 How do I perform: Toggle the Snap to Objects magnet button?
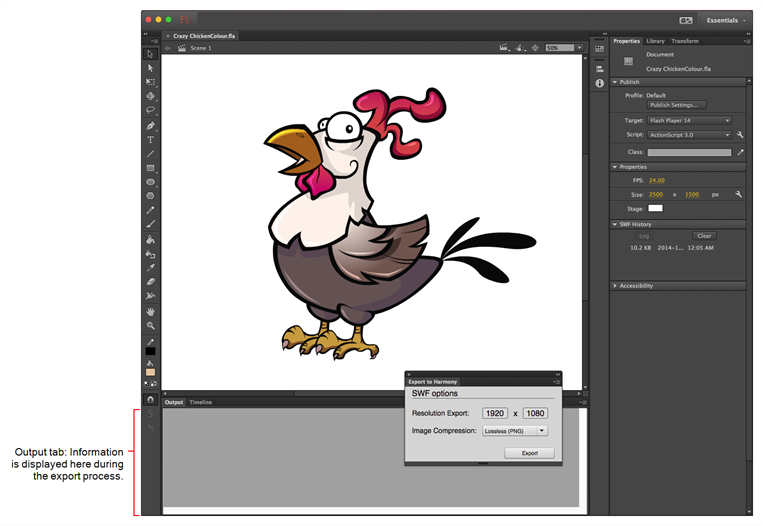coord(151,400)
